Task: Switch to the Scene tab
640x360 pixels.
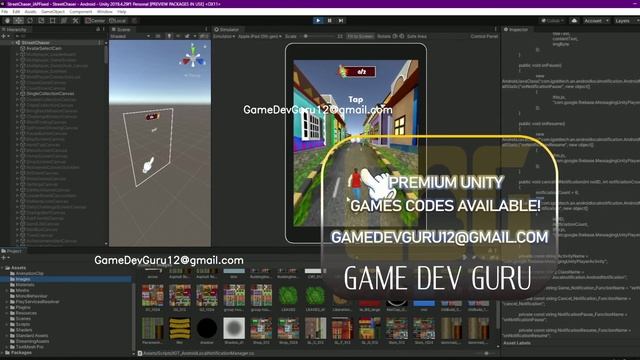Action: [x=121, y=29]
